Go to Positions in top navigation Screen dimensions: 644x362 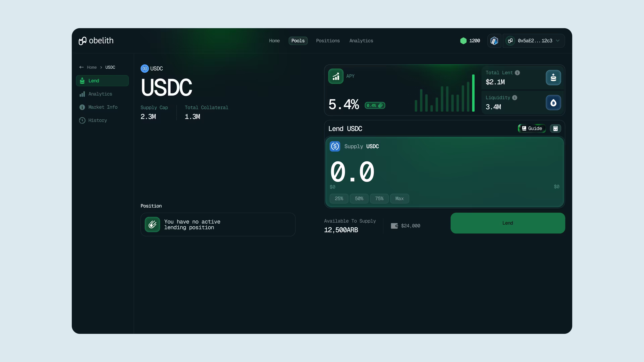click(328, 41)
